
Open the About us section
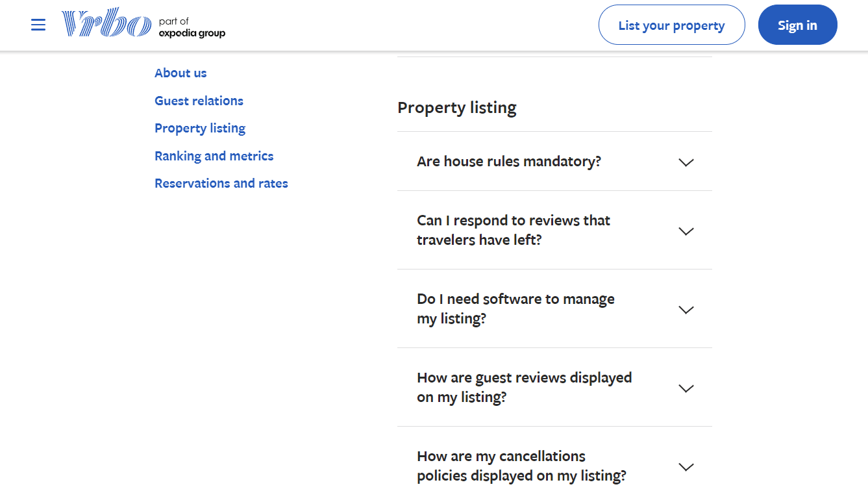pyautogui.click(x=180, y=73)
